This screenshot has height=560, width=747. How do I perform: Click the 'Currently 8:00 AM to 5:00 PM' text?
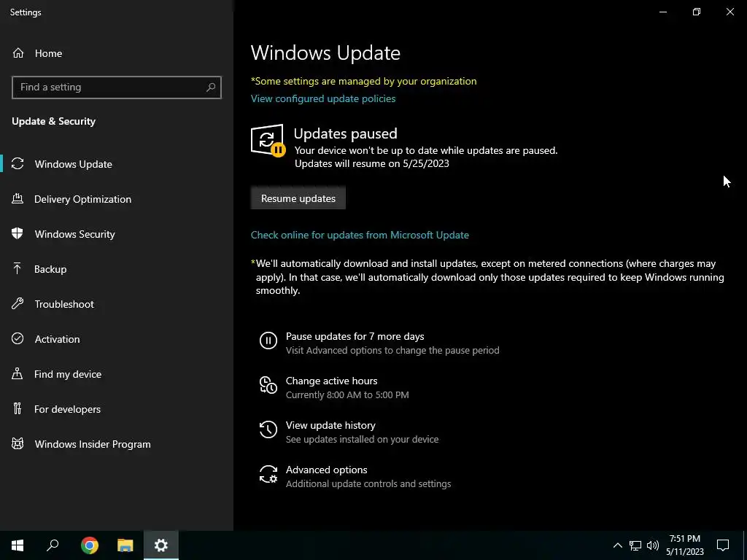pyautogui.click(x=347, y=394)
